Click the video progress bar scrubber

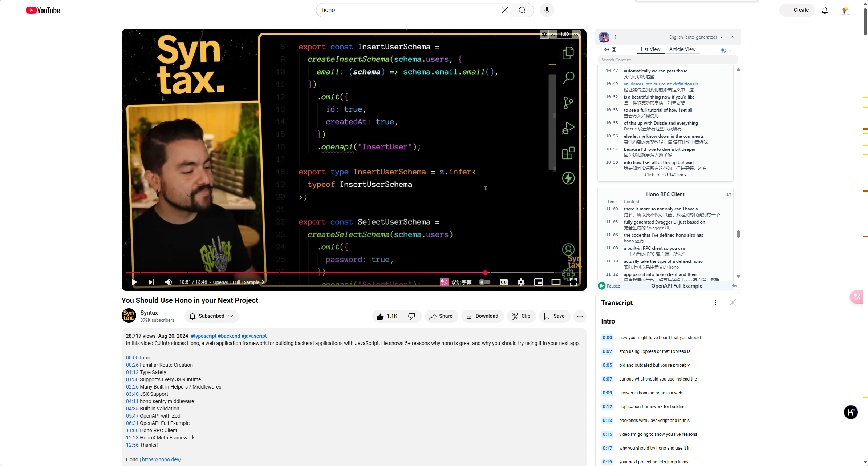point(485,273)
